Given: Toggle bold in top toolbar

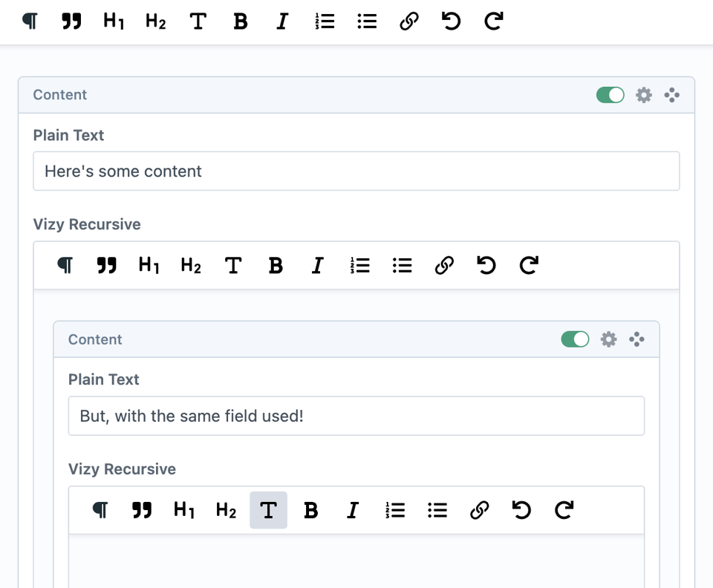Looking at the screenshot, I should pyautogui.click(x=240, y=21).
